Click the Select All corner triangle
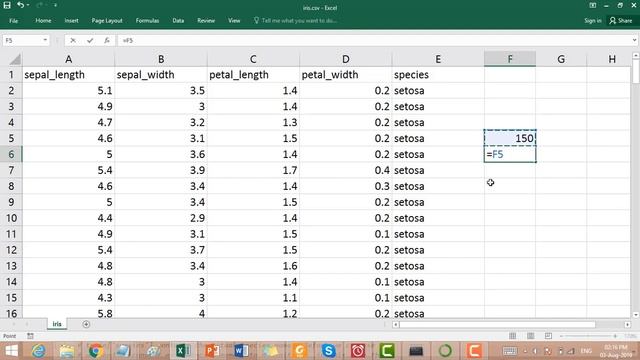Screen dimensions: 640x360 pyautogui.click(x=15, y=60)
